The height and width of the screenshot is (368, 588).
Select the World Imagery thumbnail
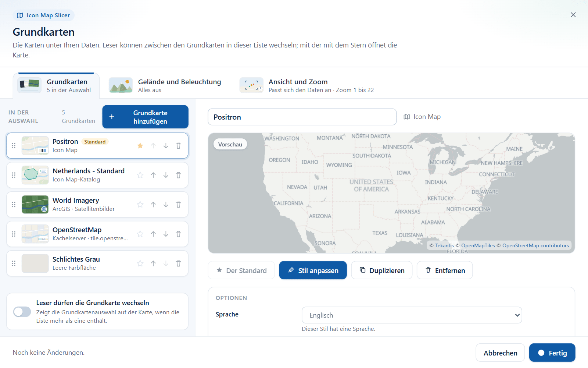[x=35, y=205]
